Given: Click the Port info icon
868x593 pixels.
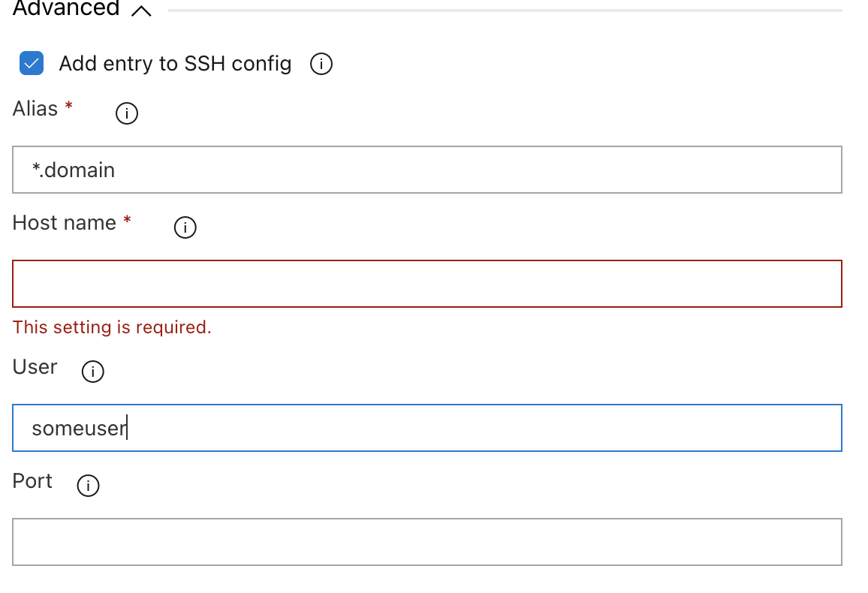Looking at the screenshot, I should point(88,486).
